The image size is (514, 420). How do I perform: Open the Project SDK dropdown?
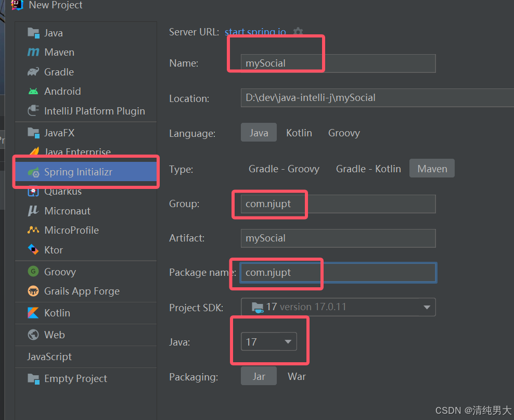tap(338, 307)
